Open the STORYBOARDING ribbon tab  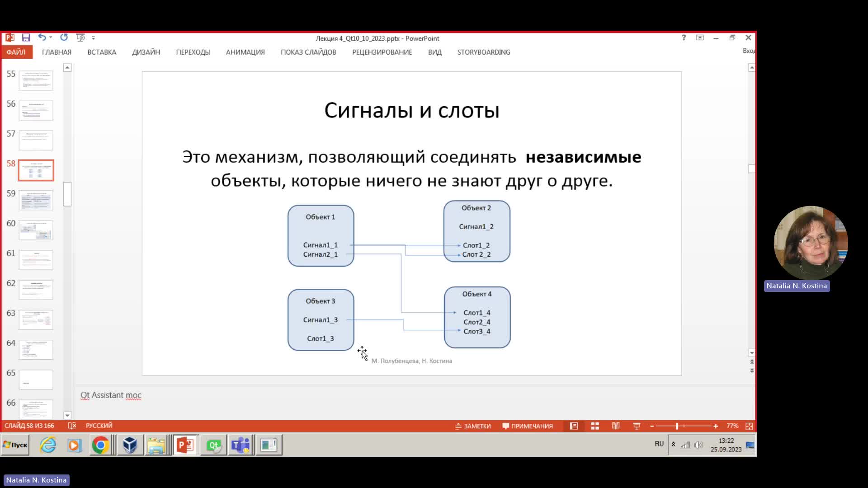click(484, 52)
